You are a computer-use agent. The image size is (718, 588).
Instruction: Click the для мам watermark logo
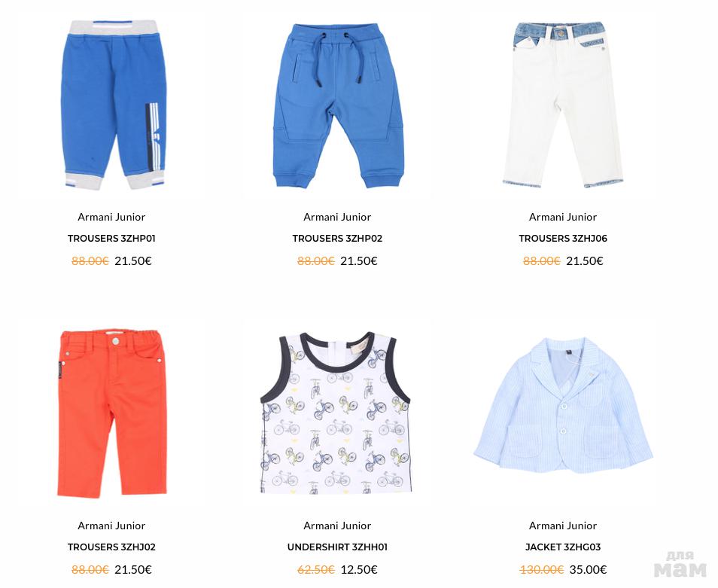point(680,564)
